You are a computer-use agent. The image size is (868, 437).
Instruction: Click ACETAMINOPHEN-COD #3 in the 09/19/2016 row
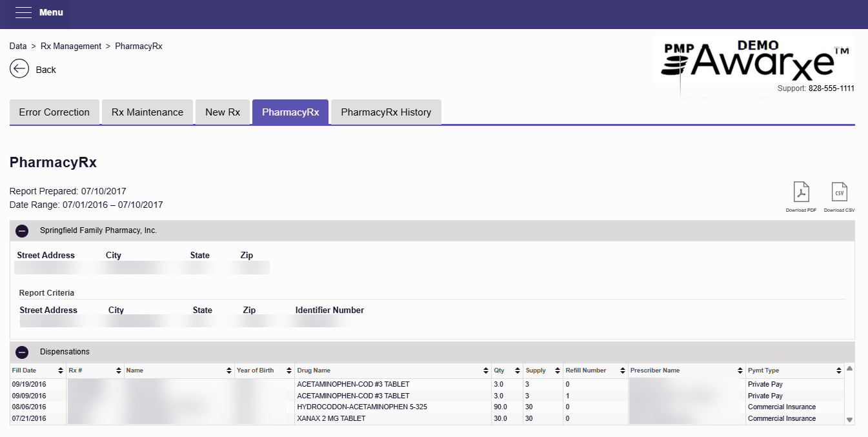[x=353, y=384]
